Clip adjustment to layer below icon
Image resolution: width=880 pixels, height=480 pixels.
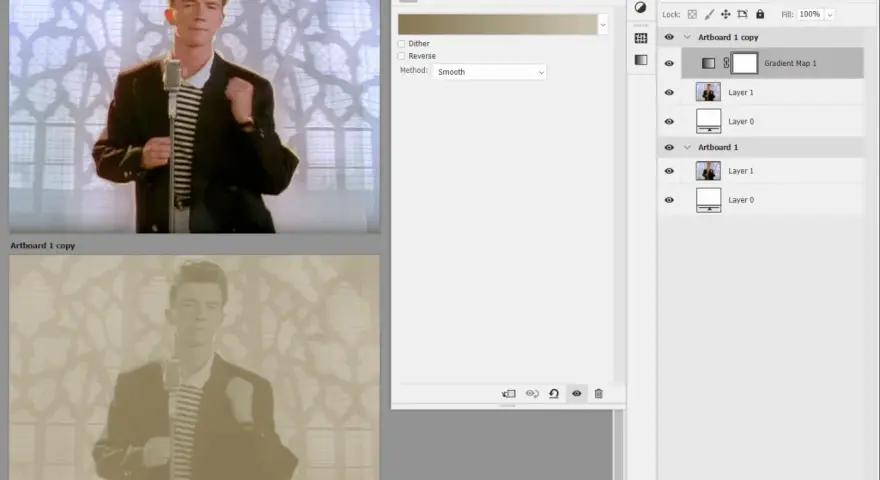tap(508, 394)
